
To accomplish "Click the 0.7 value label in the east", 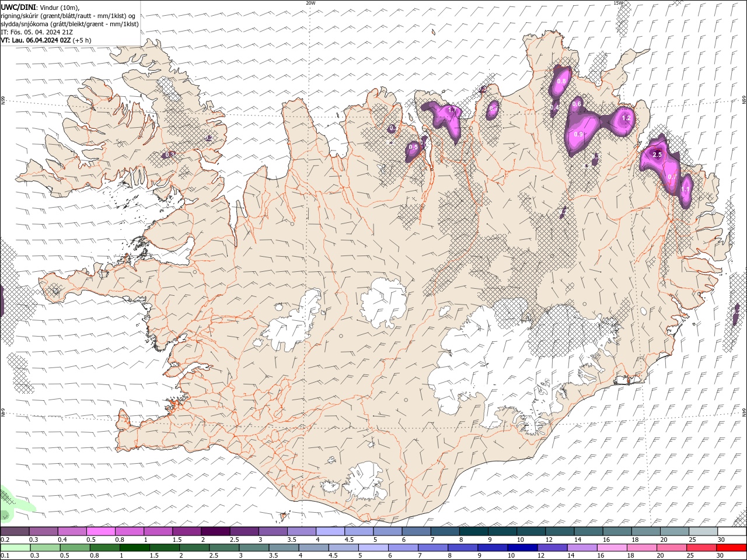I will click(672, 177).
